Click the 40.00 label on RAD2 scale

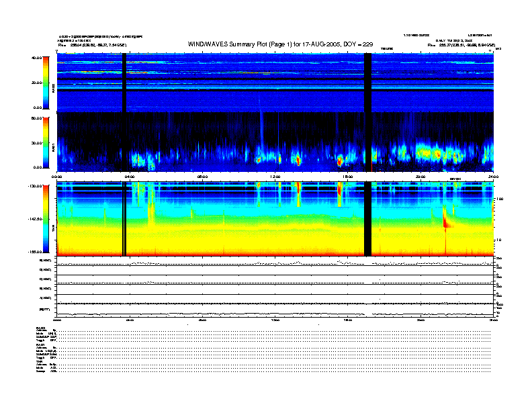click(36, 58)
